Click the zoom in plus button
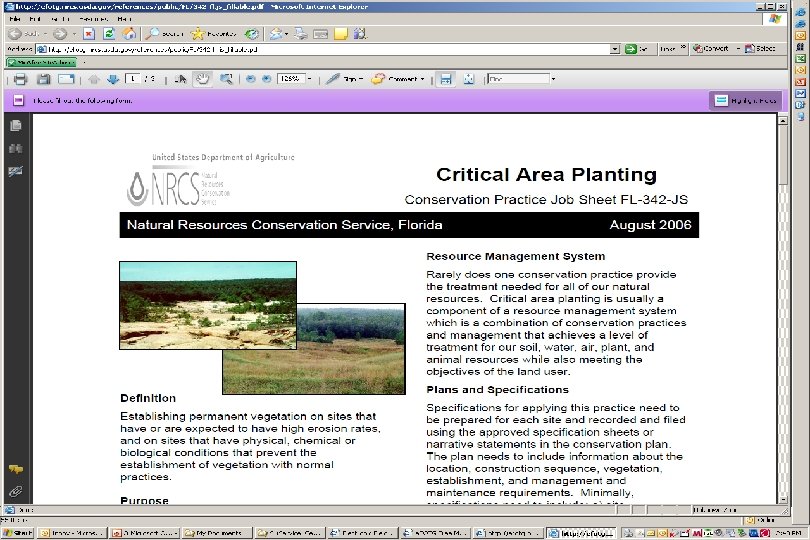This screenshot has height=540, width=810. coord(267,79)
